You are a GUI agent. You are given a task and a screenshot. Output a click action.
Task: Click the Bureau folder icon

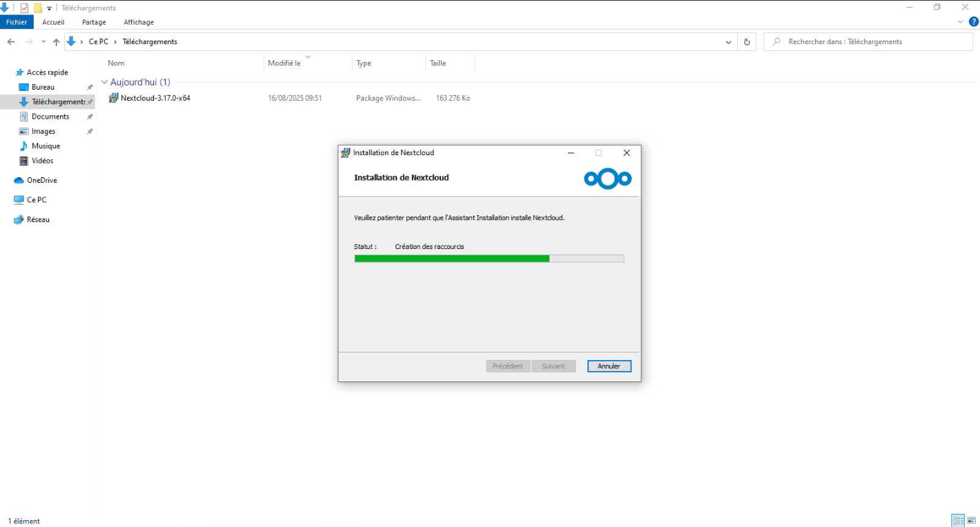[23, 87]
